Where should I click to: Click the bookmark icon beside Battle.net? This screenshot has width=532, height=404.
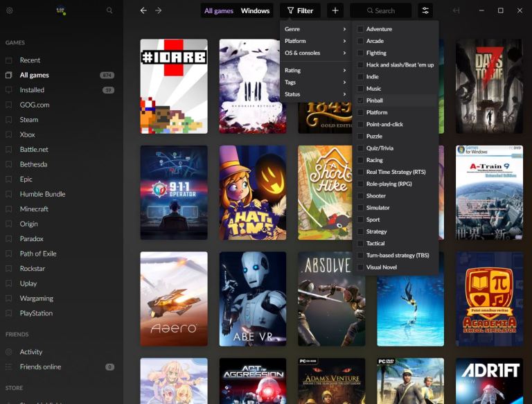coord(9,150)
